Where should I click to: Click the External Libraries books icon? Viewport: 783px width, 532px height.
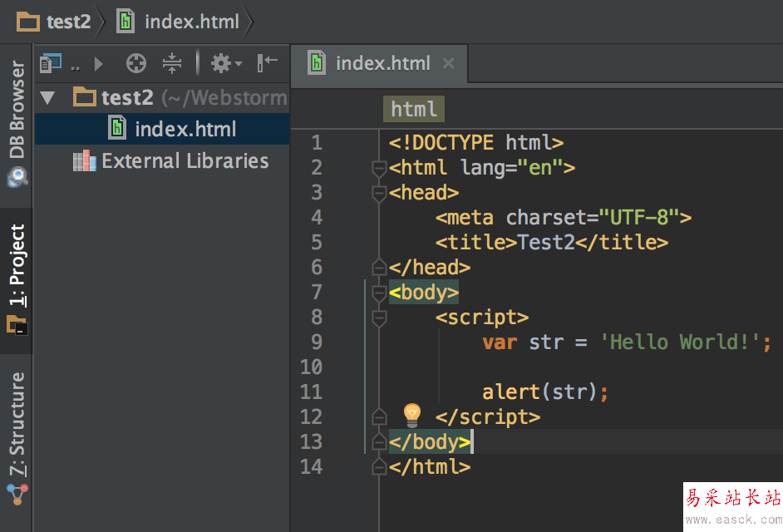[84, 161]
